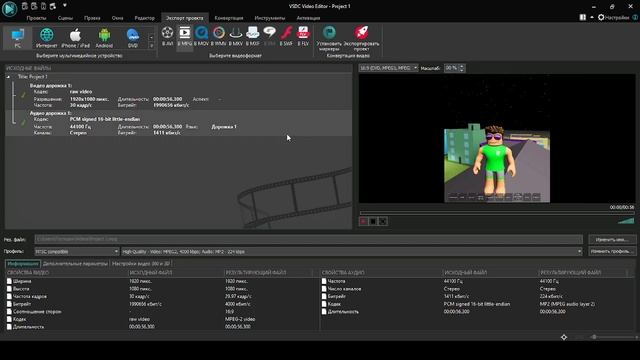Increase Масштаб value with up arrow
The width and height of the screenshot is (640, 360).
coord(462,66)
